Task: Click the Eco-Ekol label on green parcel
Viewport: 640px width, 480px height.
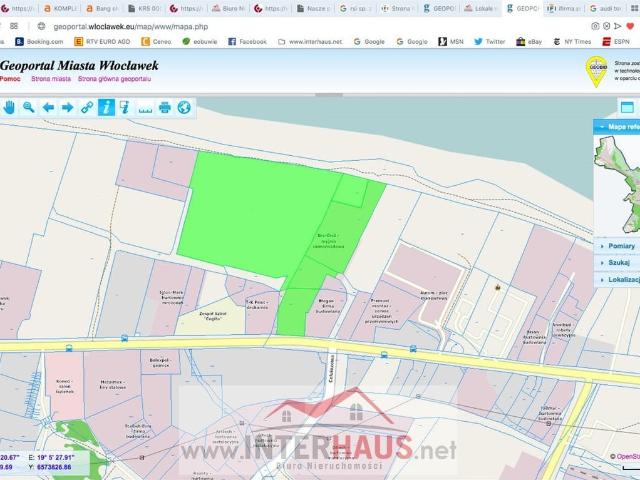Action: click(329, 241)
